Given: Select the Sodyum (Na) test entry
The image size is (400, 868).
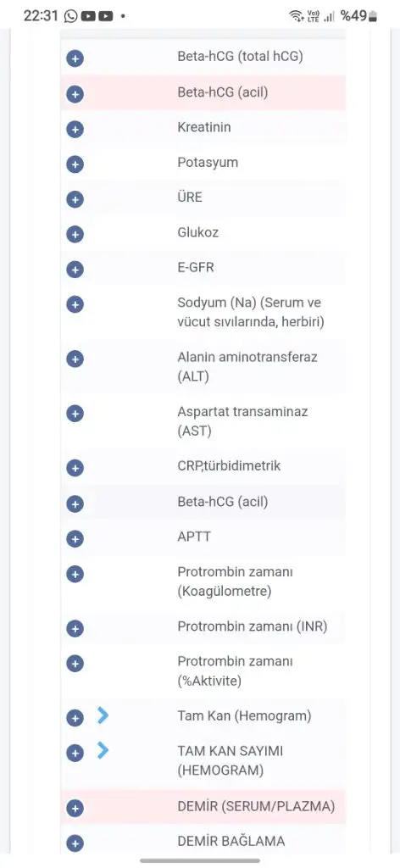Looking at the screenshot, I should (x=203, y=312).
